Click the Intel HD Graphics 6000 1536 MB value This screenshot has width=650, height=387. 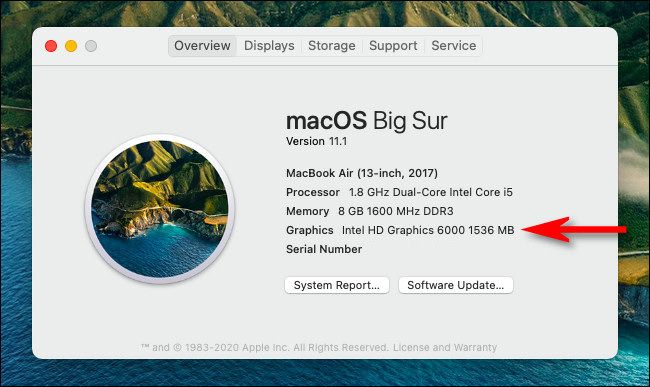point(428,230)
